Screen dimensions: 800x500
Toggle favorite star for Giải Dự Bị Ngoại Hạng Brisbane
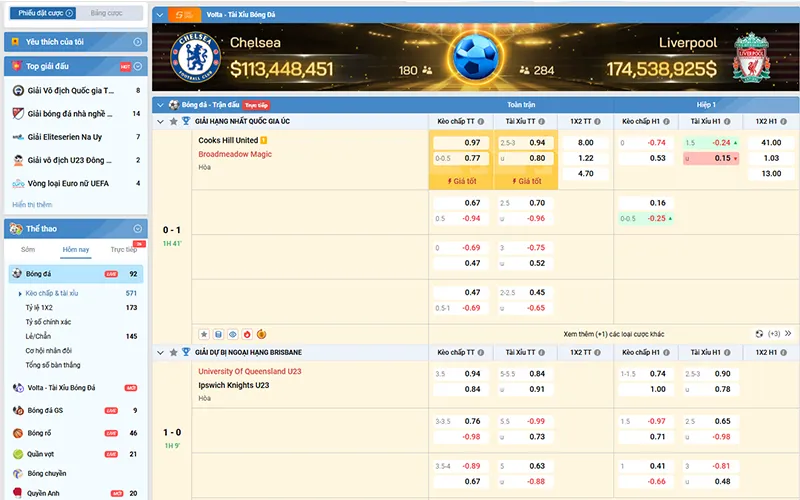(173, 352)
